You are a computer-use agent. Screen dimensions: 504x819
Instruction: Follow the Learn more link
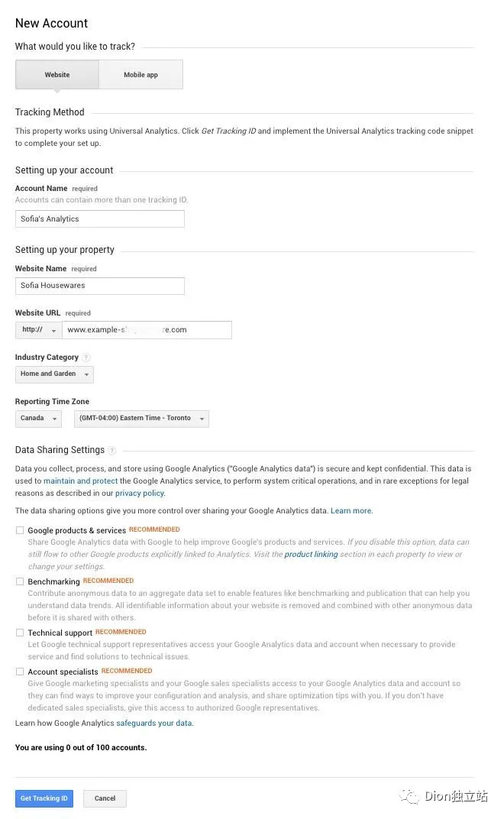pyautogui.click(x=351, y=510)
